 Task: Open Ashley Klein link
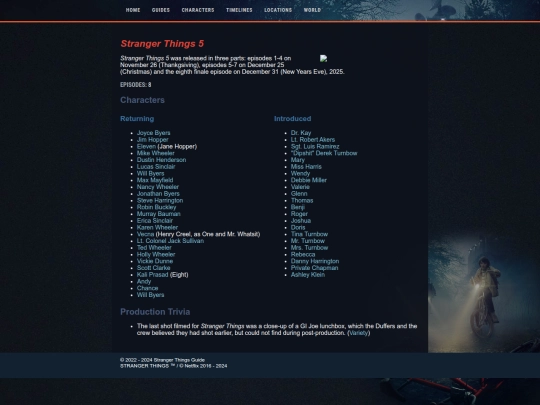[x=308, y=275]
